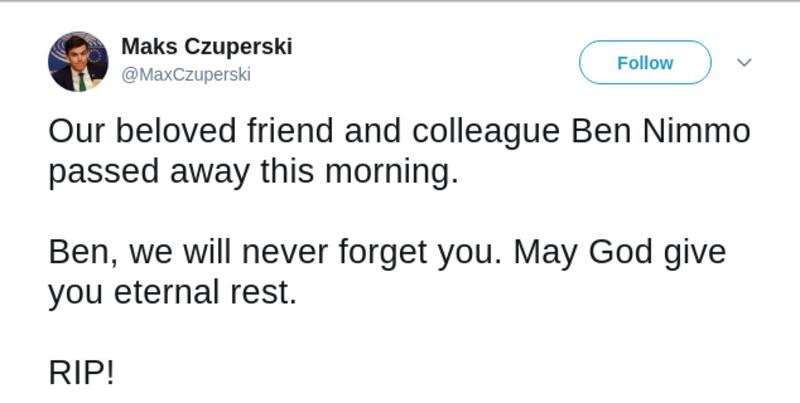Open the @MaxCzuperski handle link
The image size is (800, 403).
tap(186, 75)
